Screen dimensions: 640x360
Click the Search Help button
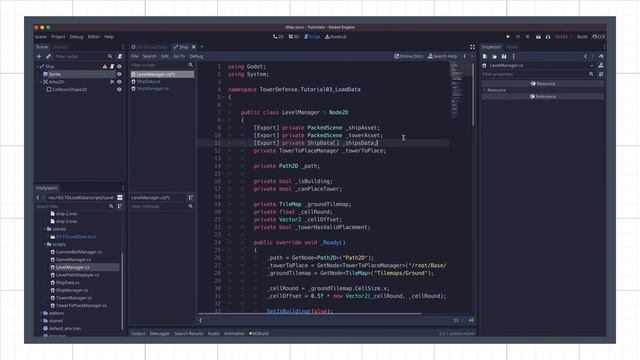pyautogui.click(x=442, y=56)
